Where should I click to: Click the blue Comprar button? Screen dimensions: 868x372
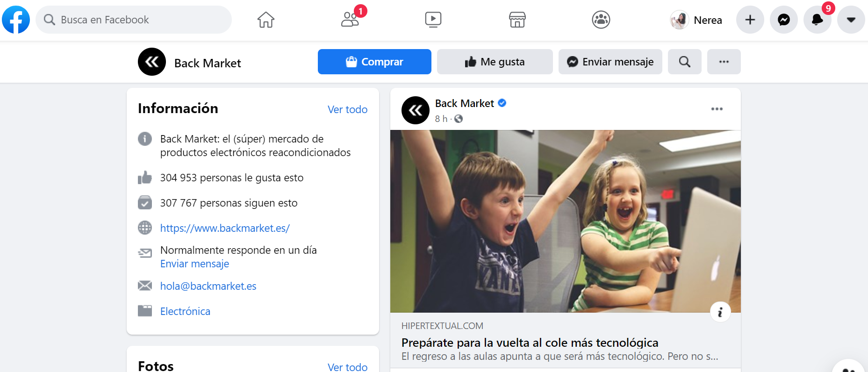coord(374,62)
